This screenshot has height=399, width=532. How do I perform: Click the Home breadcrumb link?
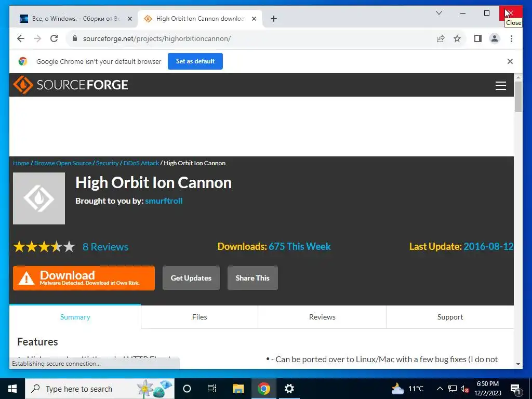pyautogui.click(x=21, y=163)
